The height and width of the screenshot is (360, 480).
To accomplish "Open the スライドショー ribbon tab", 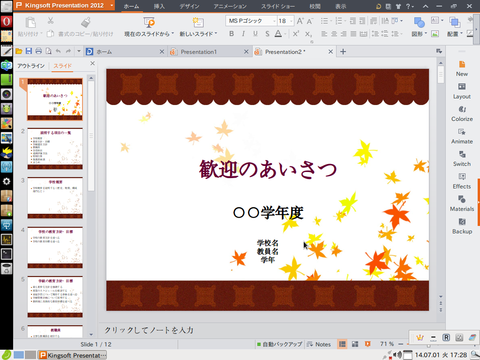I will pos(278,6).
